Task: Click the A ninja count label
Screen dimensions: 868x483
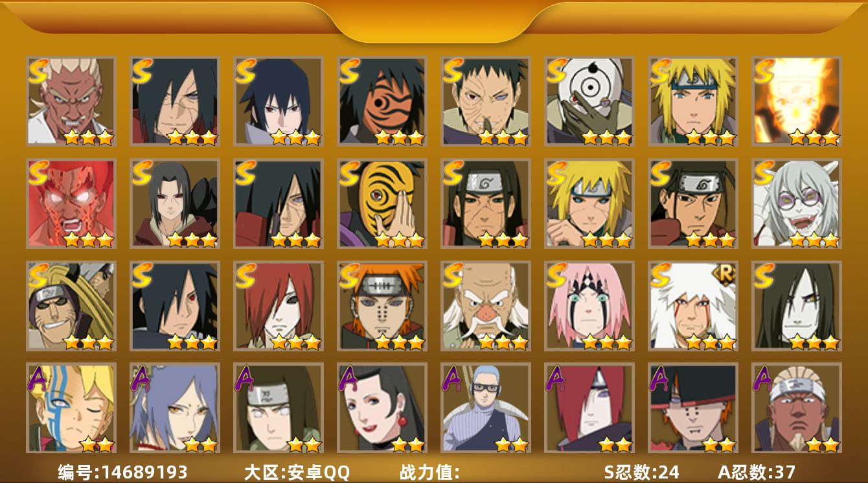Action: (x=757, y=472)
